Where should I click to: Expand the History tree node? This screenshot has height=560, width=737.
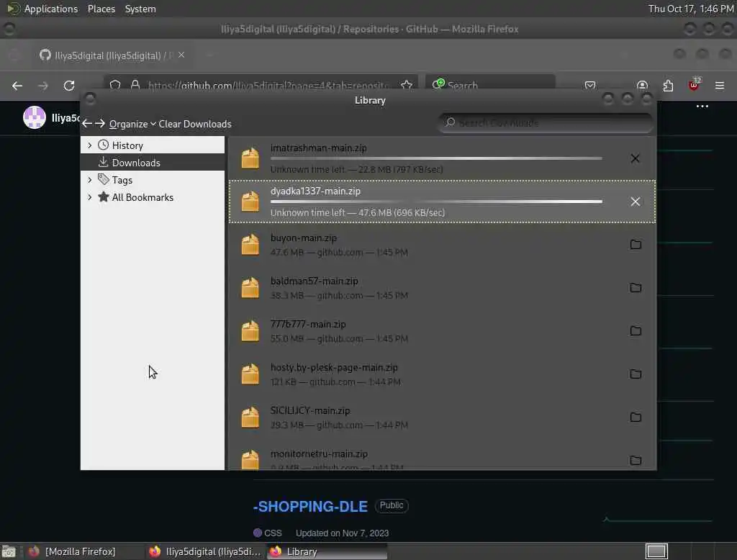pos(90,145)
